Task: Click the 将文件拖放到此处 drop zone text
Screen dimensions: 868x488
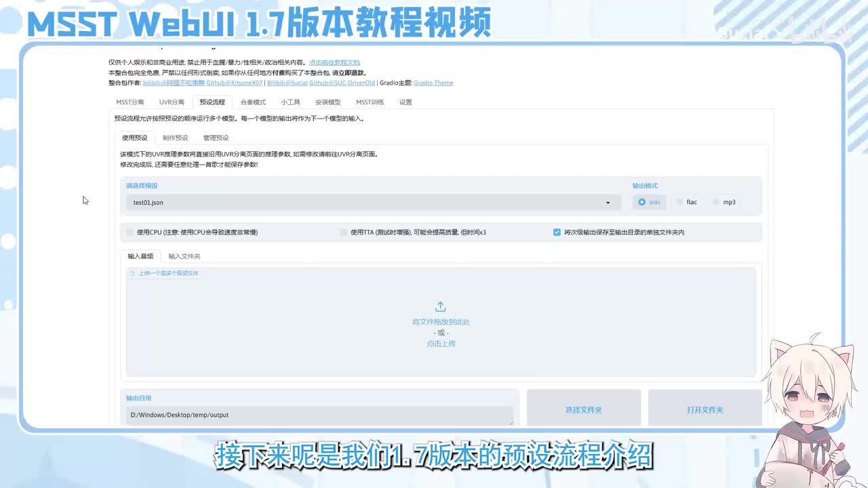Action: 441,322
